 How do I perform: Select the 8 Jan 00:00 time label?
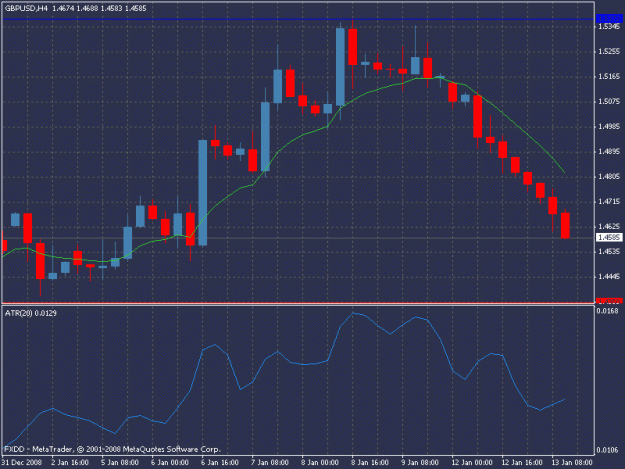[x=320, y=463]
